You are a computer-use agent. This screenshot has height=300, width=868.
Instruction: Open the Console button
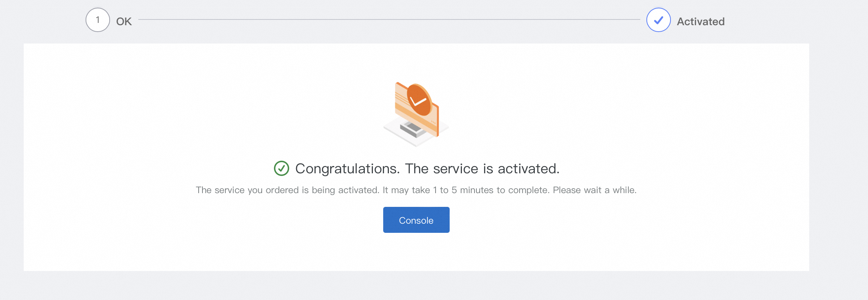click(x=416, y=220)
